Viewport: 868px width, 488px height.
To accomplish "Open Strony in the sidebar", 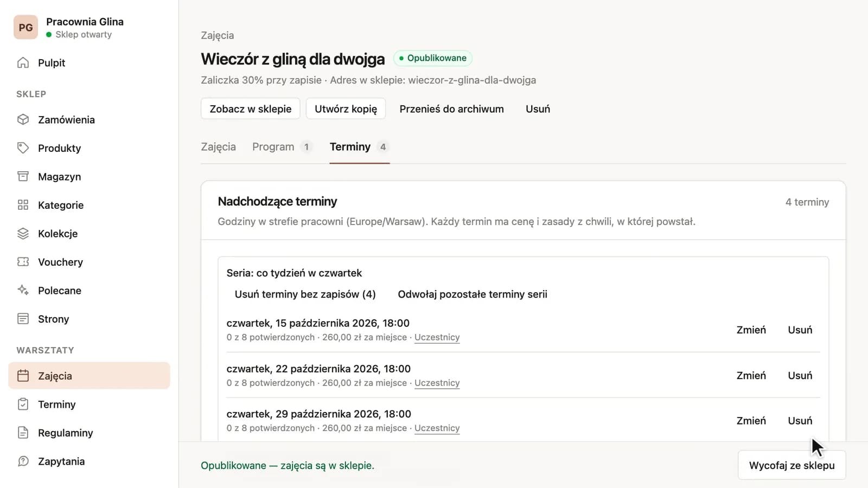I will [89, 319].
